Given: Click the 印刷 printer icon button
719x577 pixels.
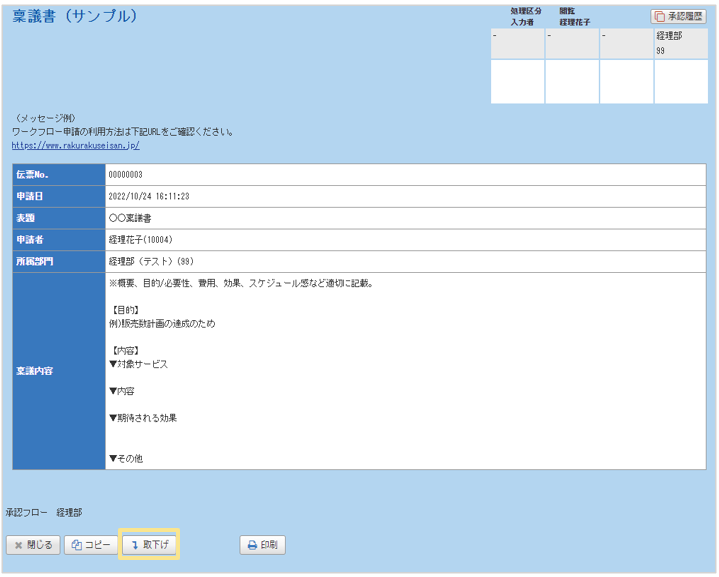Looking at the screenshot, I should click(263, 545).
